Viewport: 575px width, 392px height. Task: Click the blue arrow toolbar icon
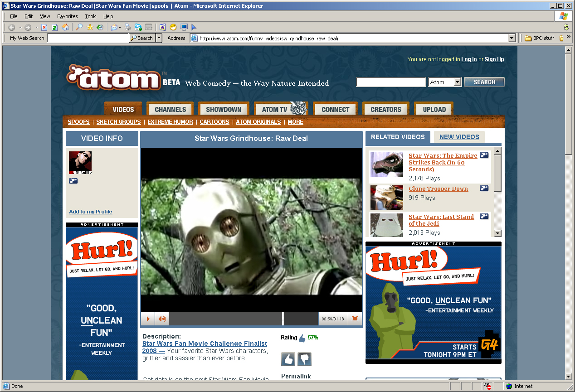194,27
